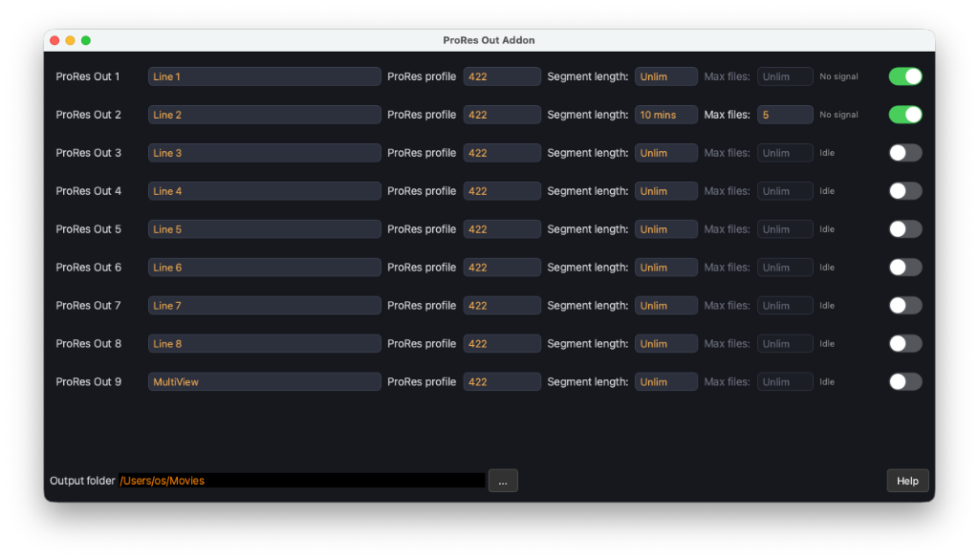Click the Max files field for Out 1

point(785,76)
